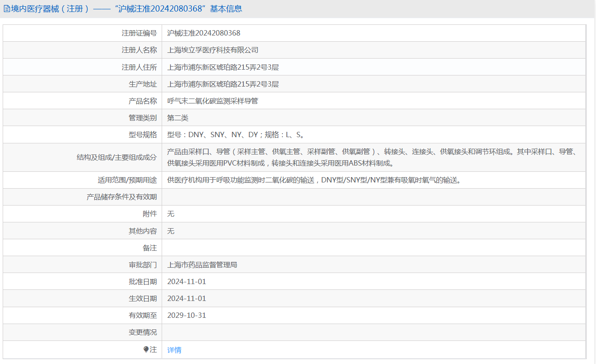Click the 生效日期 label
Viewport: 596px width, 364px height.
pos(143,299)
